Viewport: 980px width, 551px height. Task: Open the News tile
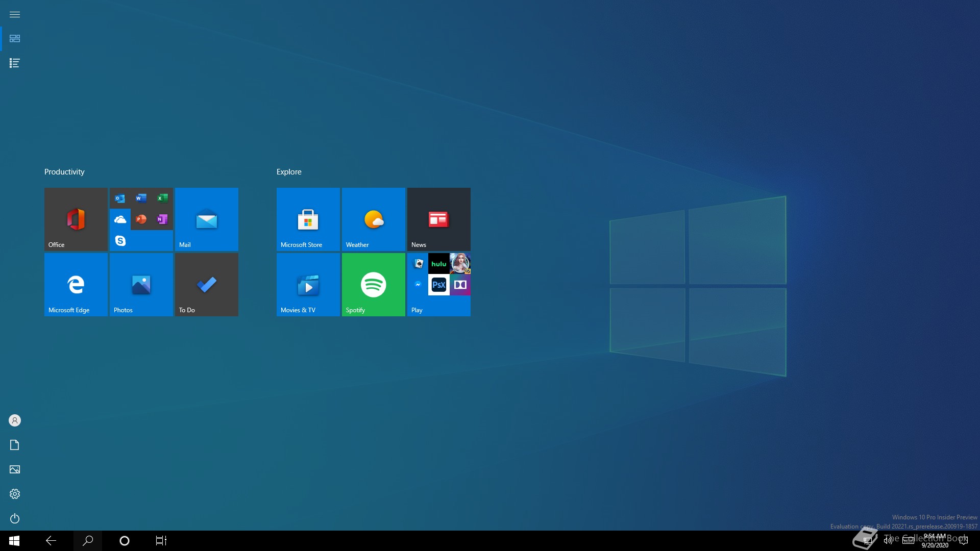coord(438,219)
